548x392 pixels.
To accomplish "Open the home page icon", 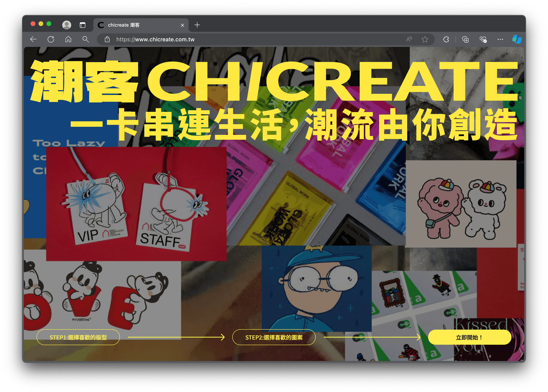I will tap(68, 39).
